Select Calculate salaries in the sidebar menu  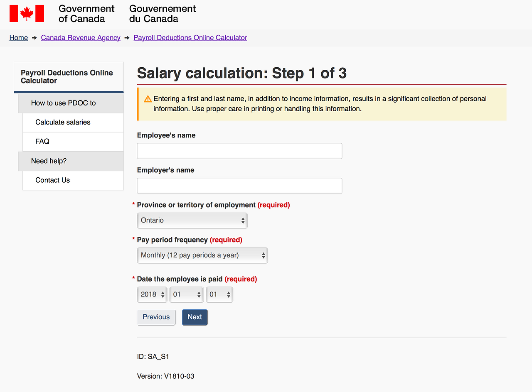pyautogui.click(x=62, y=122)
